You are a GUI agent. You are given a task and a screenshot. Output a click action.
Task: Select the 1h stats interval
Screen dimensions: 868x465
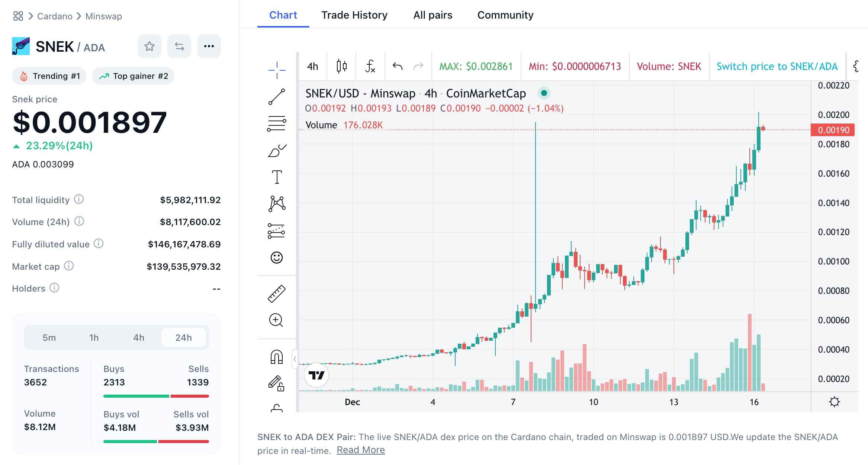[x=94, y=338]
